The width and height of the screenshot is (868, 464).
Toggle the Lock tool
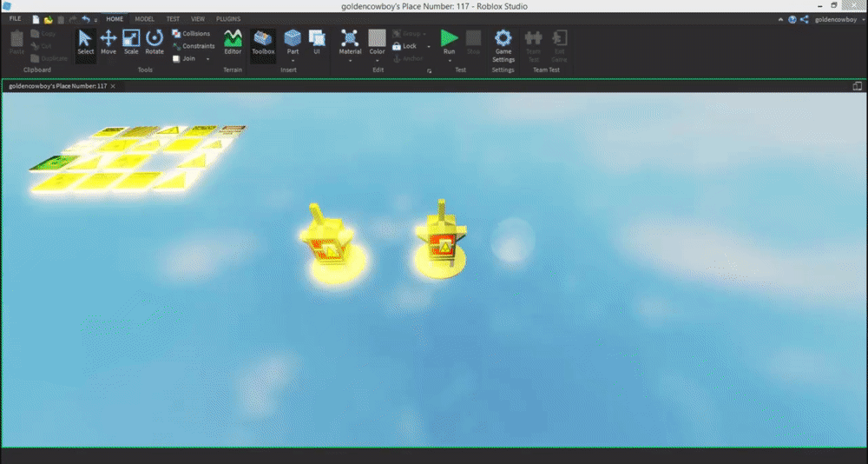405,46
